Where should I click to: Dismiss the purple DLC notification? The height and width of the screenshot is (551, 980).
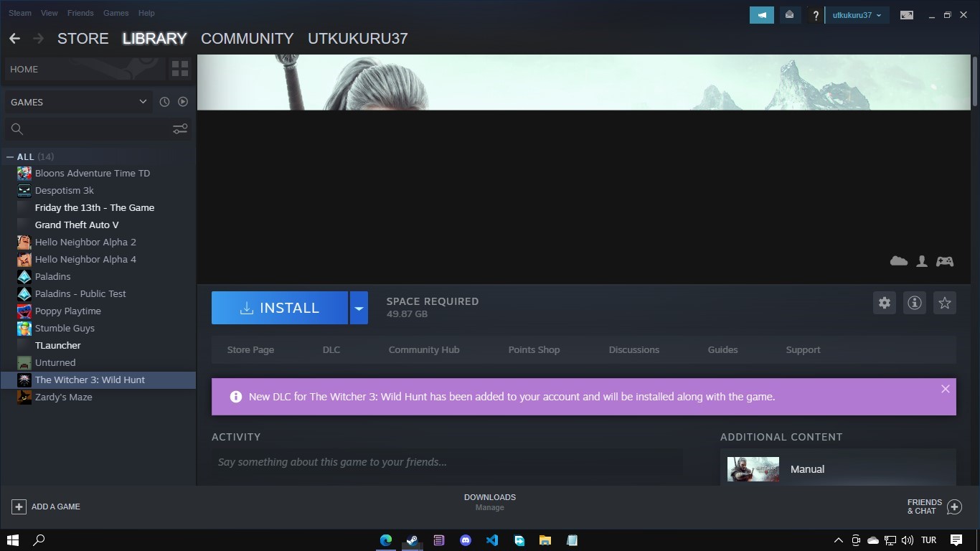(946, 389)
